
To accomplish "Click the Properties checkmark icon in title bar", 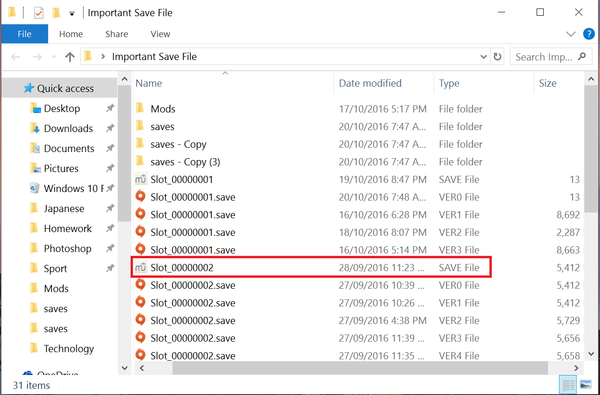I will point(39,13).
